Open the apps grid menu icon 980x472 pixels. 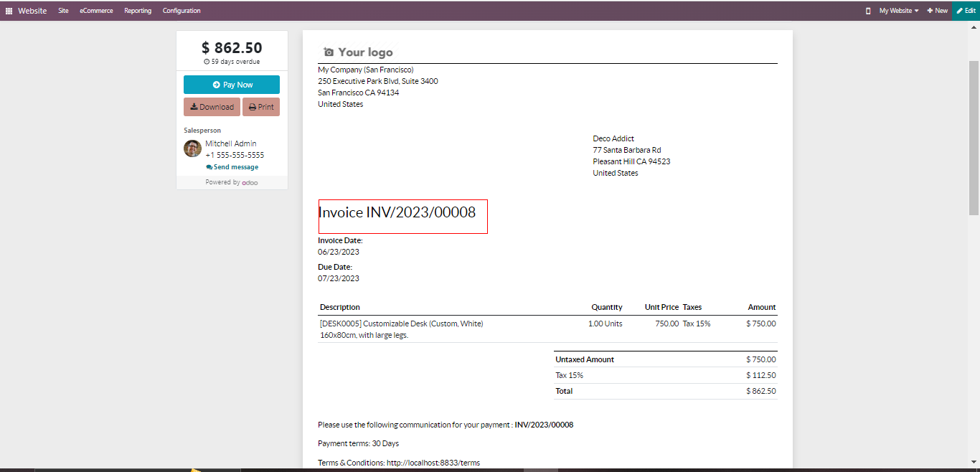[x=9, y=11]
